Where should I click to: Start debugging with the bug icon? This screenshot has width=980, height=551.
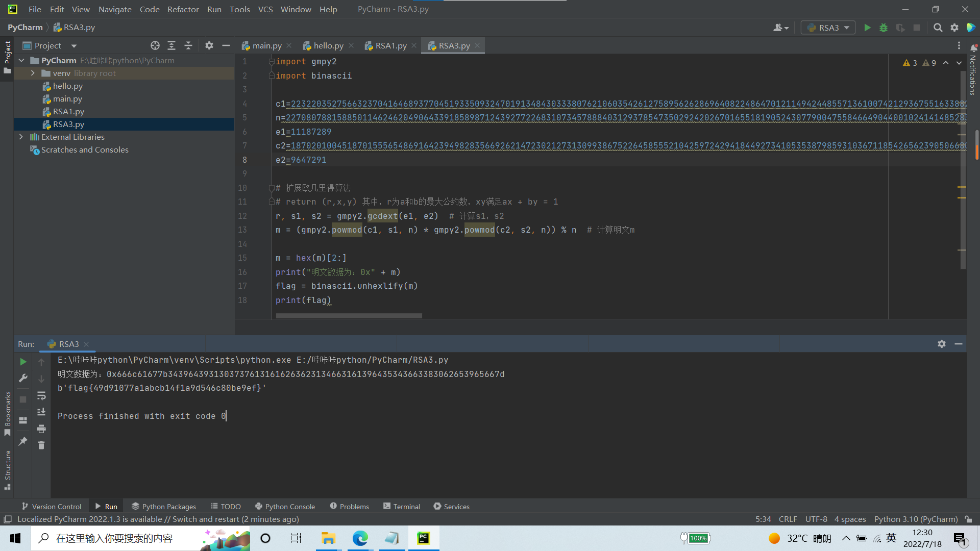(884, 28)
